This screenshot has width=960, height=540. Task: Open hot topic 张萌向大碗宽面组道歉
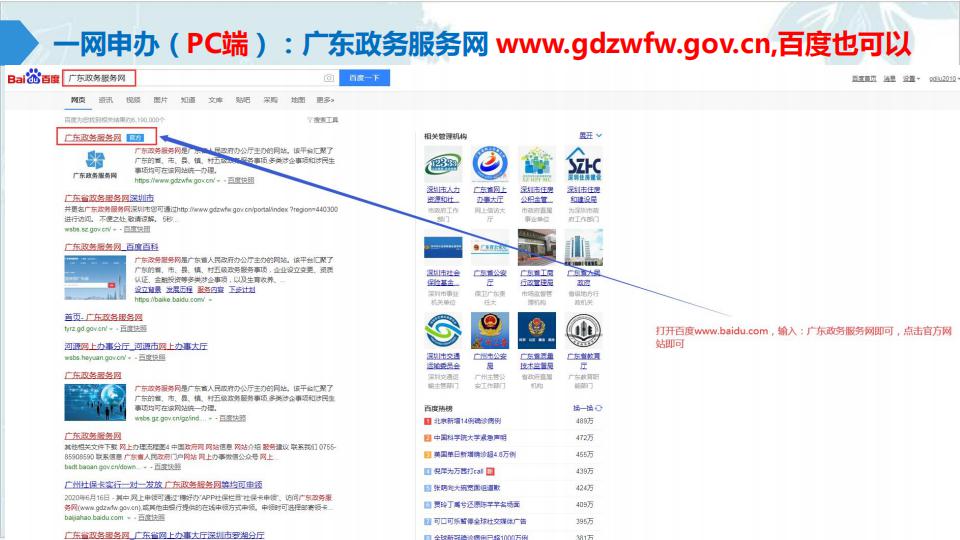click(467, 488)
